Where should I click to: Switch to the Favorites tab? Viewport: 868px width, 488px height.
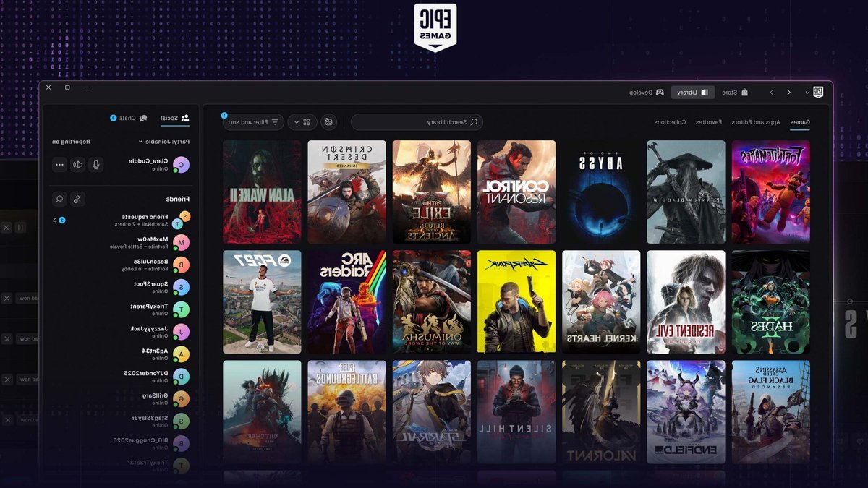[x=709, y=122]
